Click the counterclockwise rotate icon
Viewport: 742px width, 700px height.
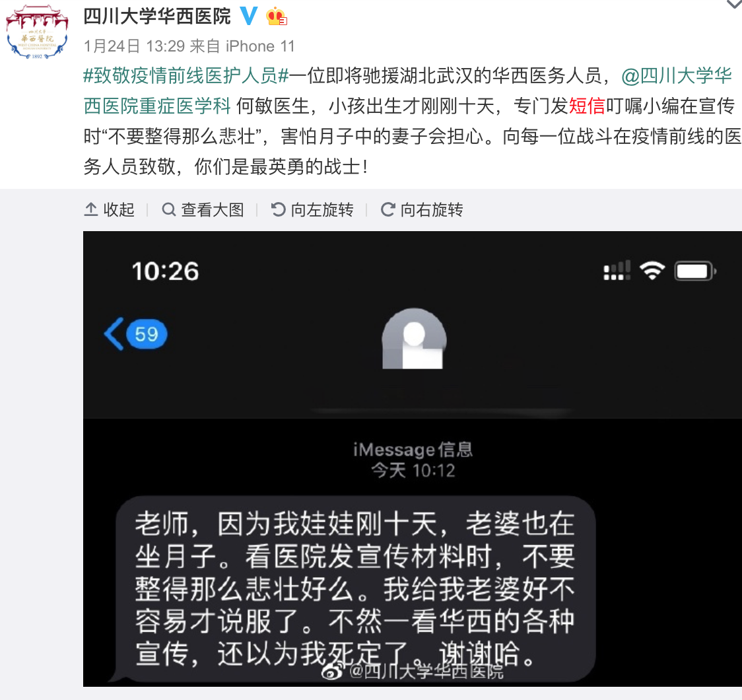[x=279, y=209]
